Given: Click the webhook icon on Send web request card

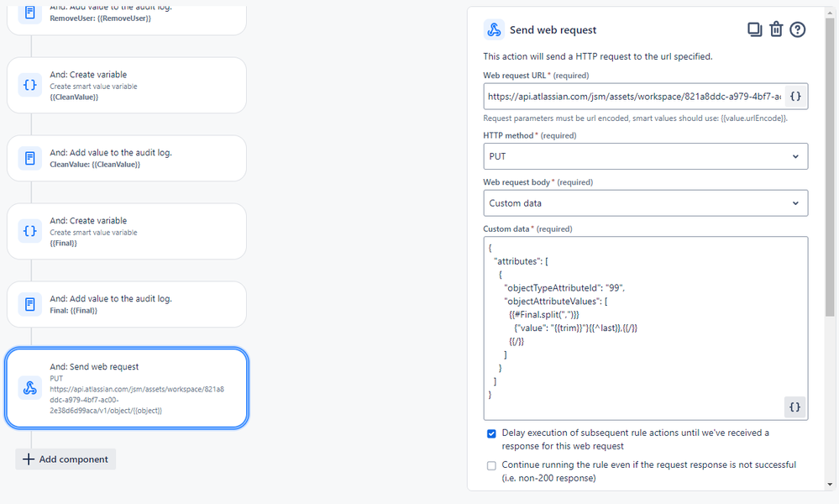Looking at the screenshot, I should coord(30,388).
